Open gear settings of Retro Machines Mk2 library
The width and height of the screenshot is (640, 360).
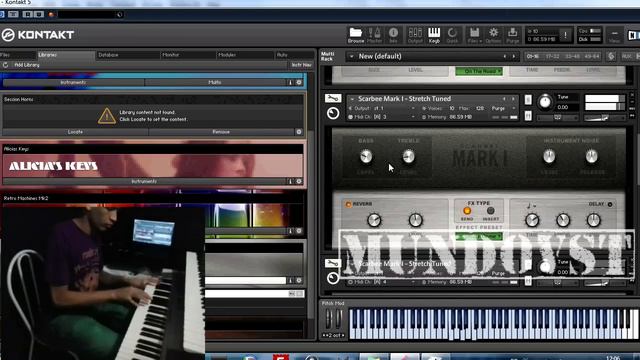[x=299, y=231]
